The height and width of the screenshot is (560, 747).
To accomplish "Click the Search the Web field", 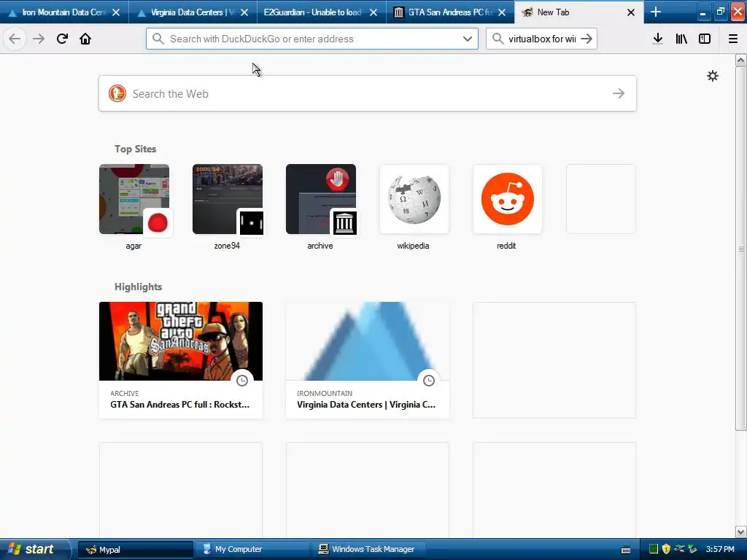I will click(x=368, y=93).
